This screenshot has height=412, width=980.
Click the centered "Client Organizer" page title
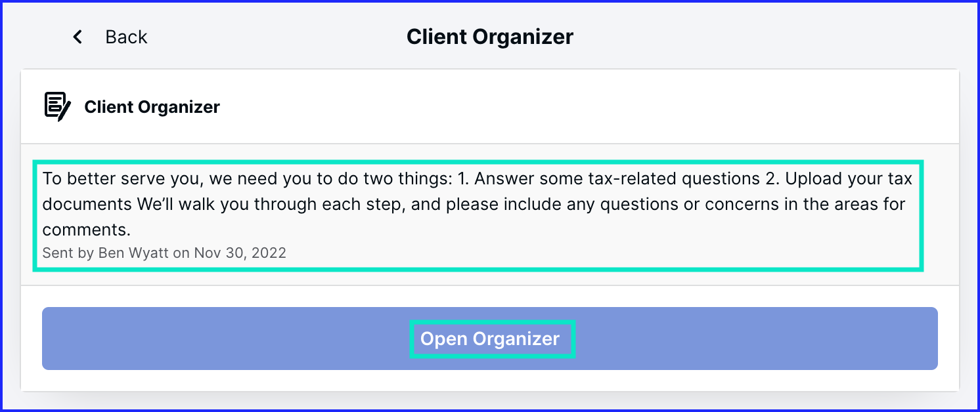(x=489, y=37)
